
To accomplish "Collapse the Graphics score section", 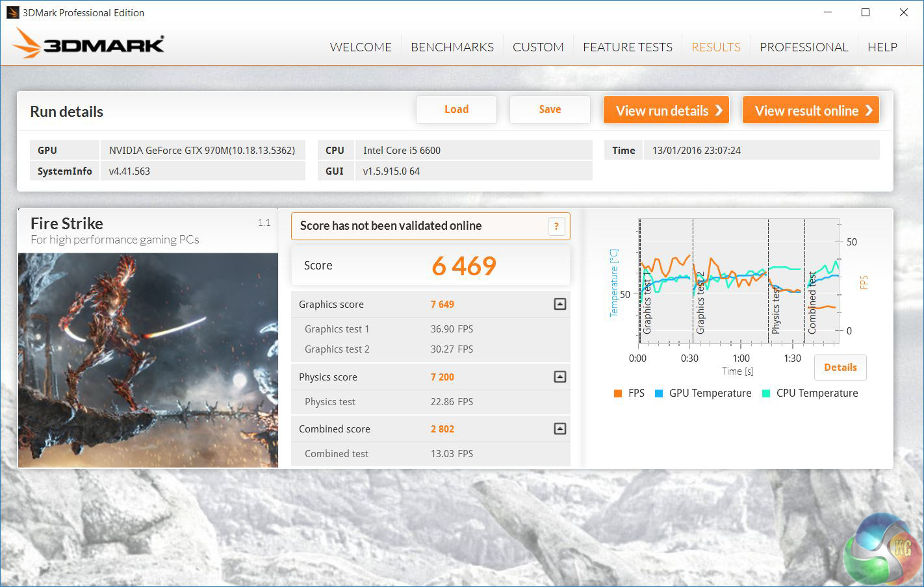I will (559, 304).
